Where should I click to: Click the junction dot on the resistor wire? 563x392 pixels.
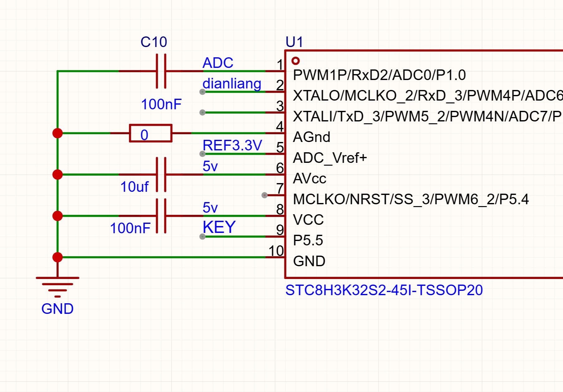pyautogui.click(x=58, y=133)
